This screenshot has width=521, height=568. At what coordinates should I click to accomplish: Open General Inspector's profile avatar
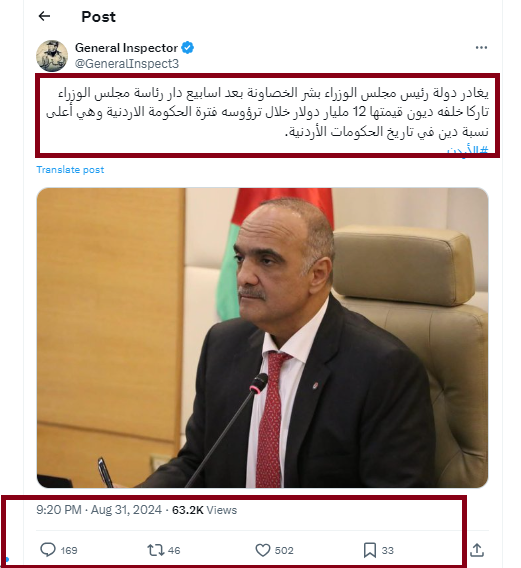pos(52,56)
